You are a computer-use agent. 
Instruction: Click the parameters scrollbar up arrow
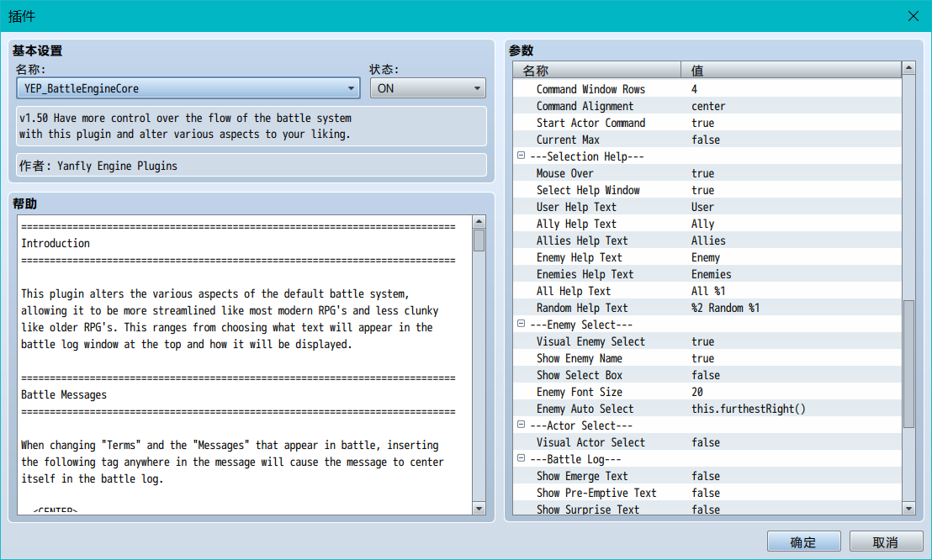(x=908, y=68)
